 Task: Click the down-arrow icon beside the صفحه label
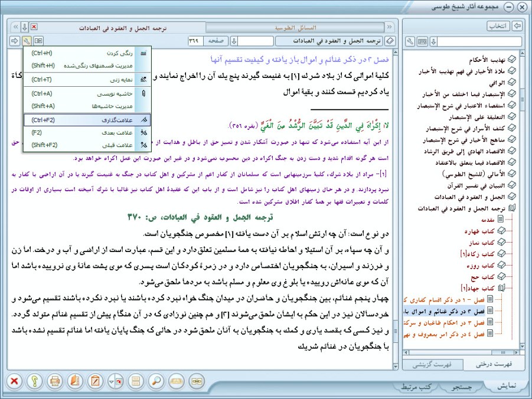coord(234,41)
